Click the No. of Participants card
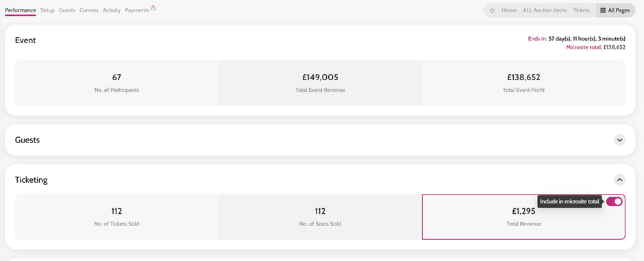This screenshot has height=261, width=644. click(116, 83)
